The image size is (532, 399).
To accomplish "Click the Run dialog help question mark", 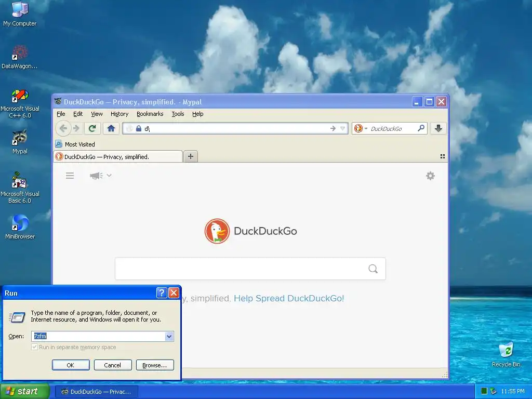I will [x=162, y=292].
